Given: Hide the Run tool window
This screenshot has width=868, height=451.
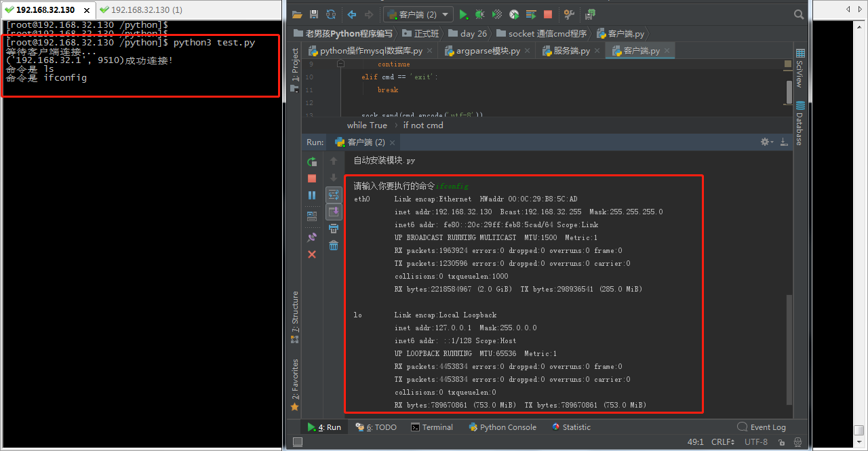Looking at the screenshot, I should click(785, 142).
